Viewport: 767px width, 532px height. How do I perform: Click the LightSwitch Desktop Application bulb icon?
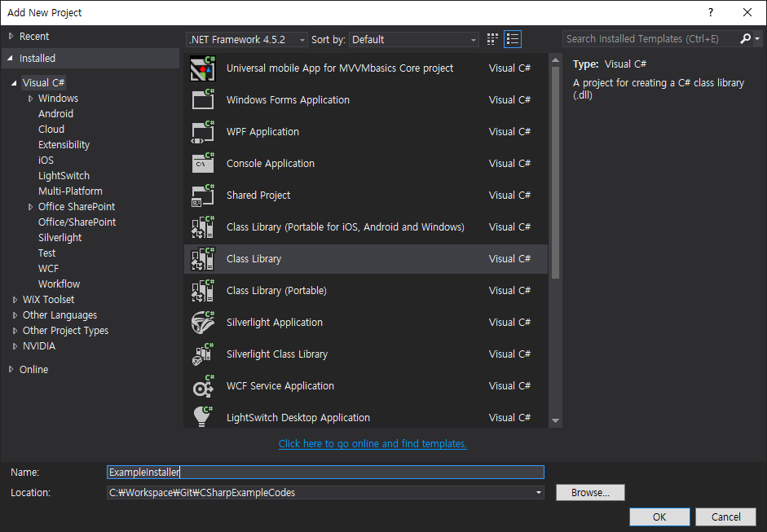202,416
